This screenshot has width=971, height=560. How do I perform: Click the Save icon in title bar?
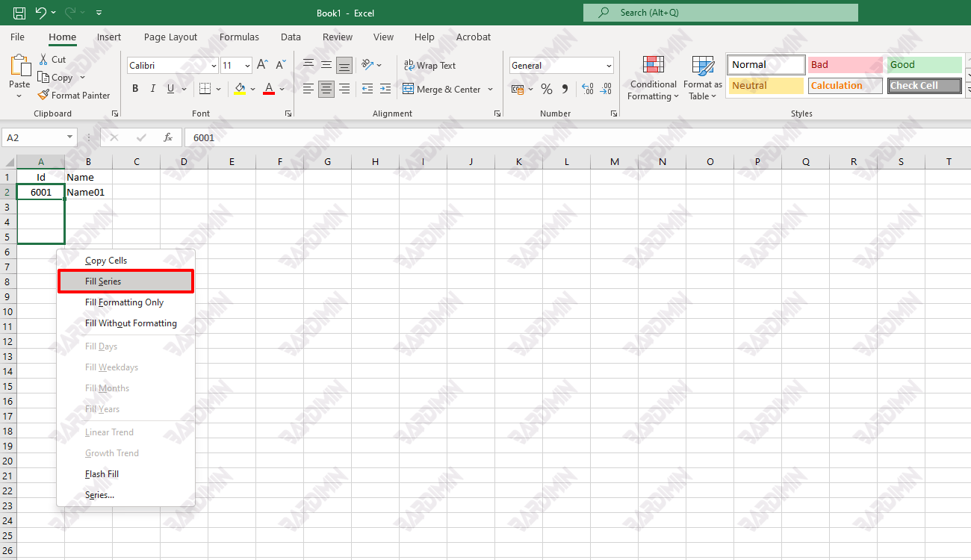tap(19, 13)
